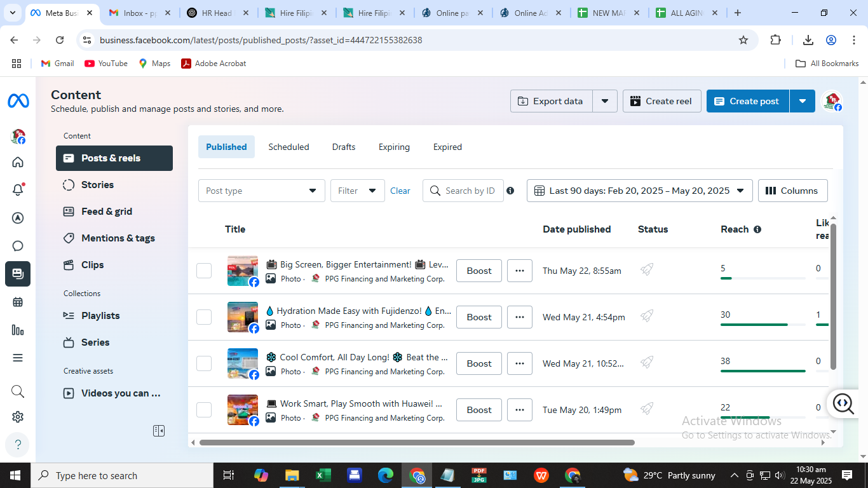Viewport: 868px width, 488px height.
Task: Open Mentions & tags in content menu
Action: pos(114,238)
